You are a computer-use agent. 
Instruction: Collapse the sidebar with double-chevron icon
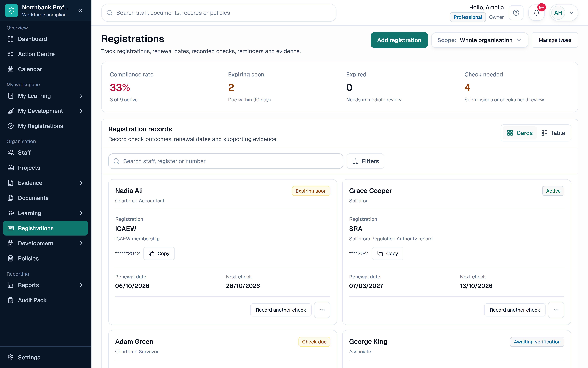click(x=81, y=11)
